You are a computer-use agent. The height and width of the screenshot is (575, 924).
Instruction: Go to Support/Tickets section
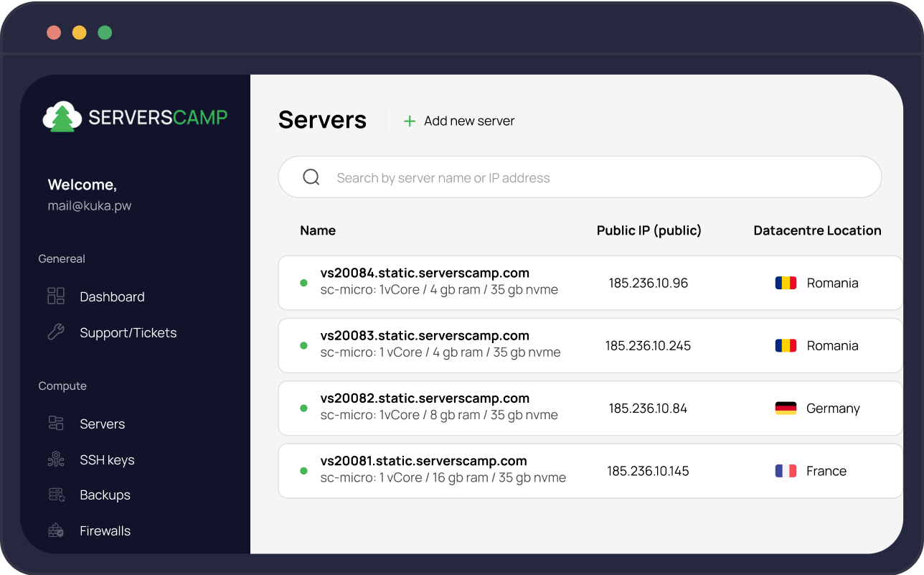[128, 332]
